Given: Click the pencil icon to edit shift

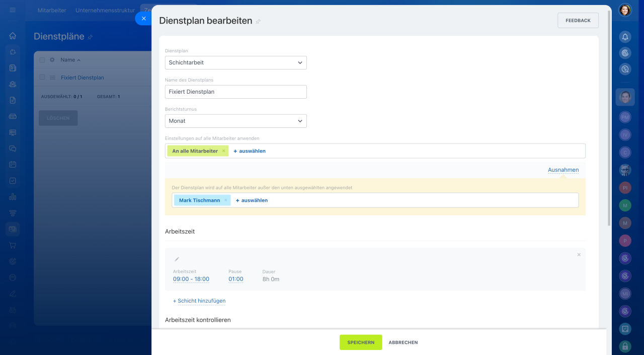Looking at the screenshot, I should tap(177, 259).
